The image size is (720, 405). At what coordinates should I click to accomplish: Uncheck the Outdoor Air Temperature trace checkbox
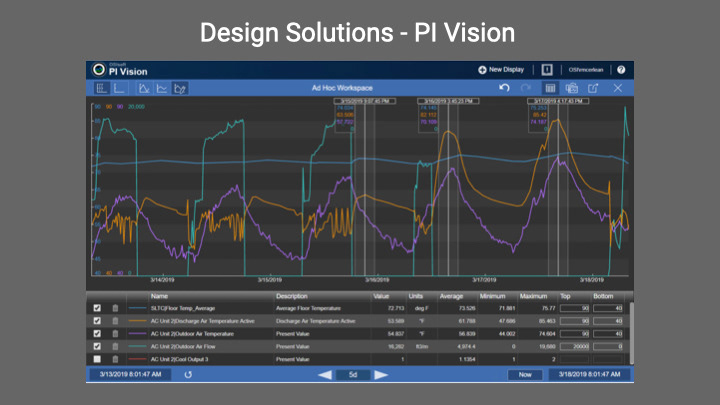pyautogui.click(x=97, y=334)
